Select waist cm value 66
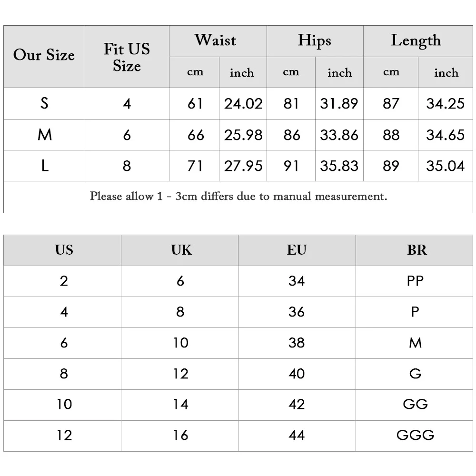 click(194, 135)
